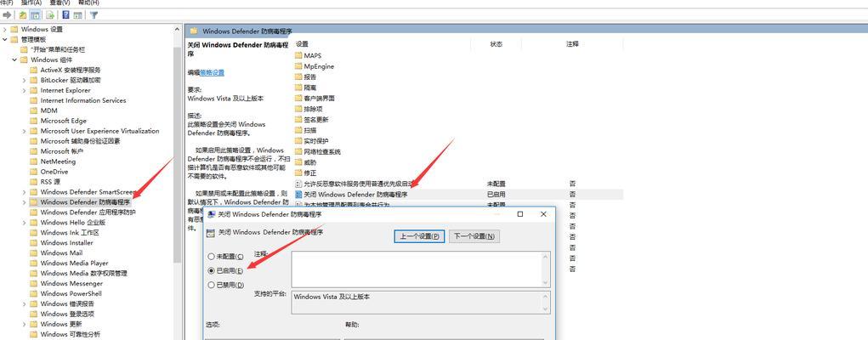Click the 上一个设置(P) button
Screen dimensions: 868x340
coord(420,236)
